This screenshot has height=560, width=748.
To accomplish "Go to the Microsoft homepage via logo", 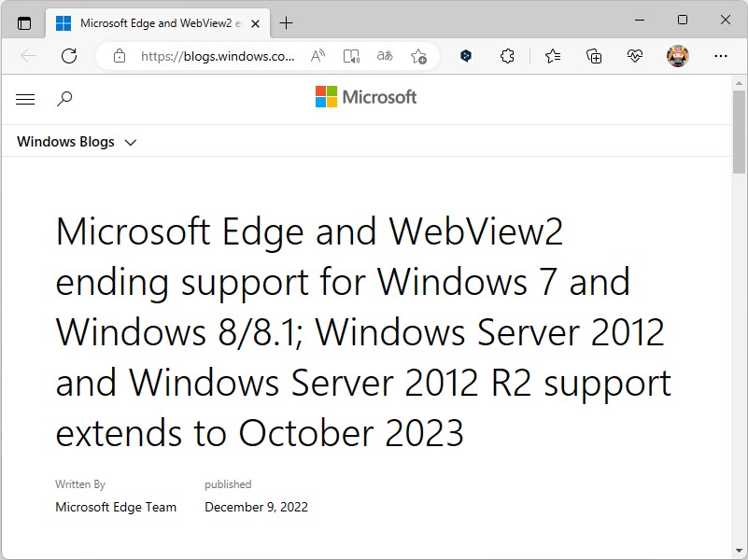I will coord(366,97).
